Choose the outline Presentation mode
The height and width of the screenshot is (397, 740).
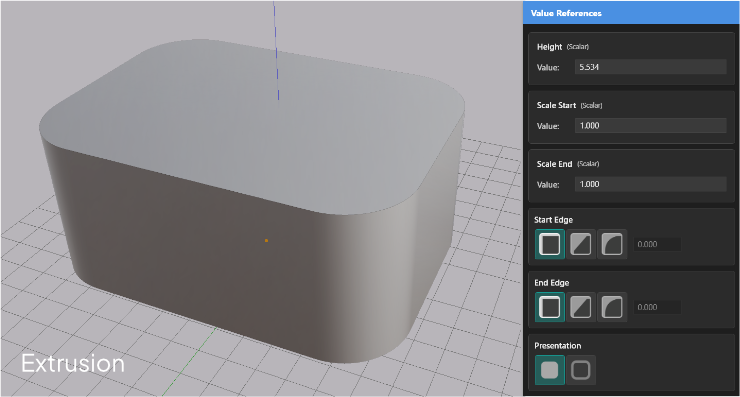coord(580,370)
